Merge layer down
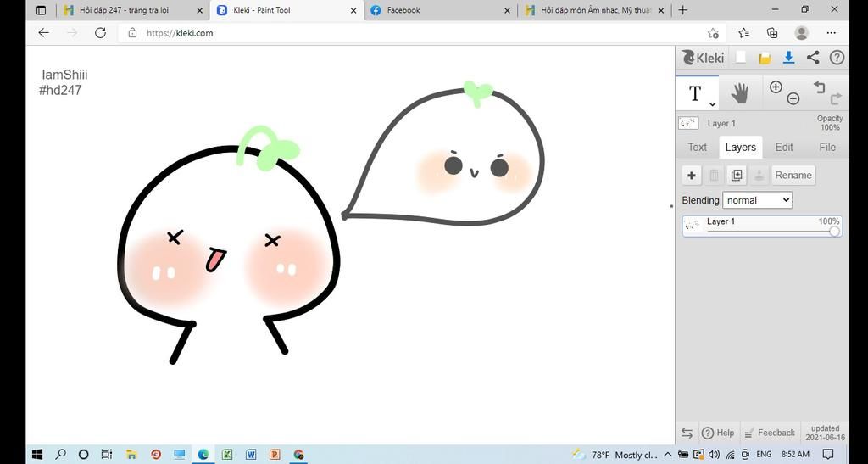Viewport: 868px width, 464px height. click(x=759, y=176)
